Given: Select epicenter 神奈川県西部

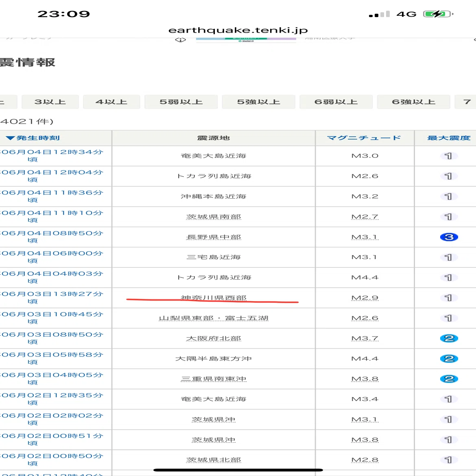Looking at the screenshot, I should [x=214, y=298].
